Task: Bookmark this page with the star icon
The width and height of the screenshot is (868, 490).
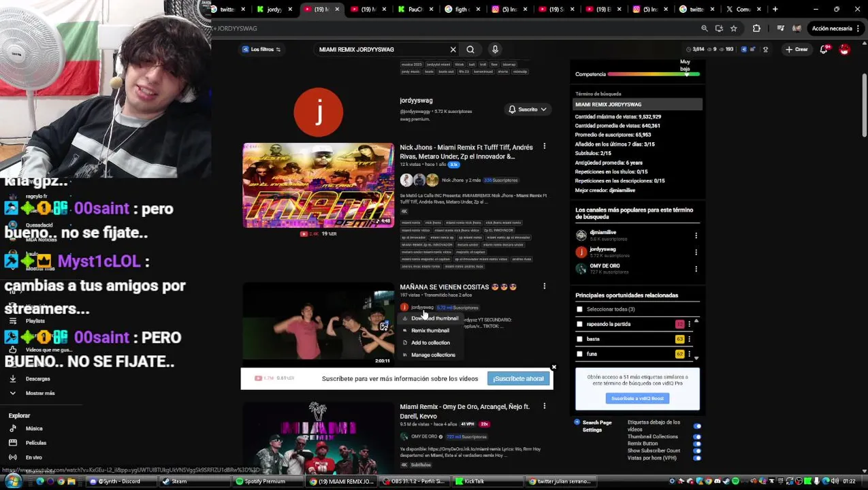Action: click(733, 29)
